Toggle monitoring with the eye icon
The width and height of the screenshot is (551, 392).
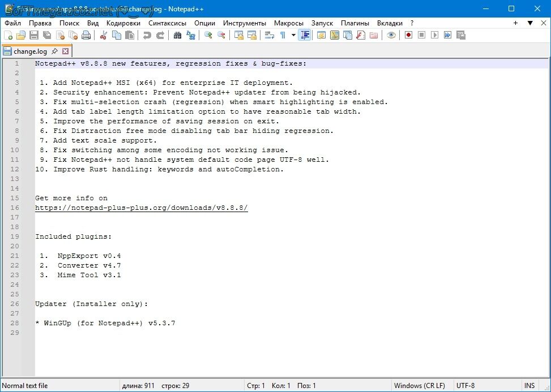click(x=391, y=35)
